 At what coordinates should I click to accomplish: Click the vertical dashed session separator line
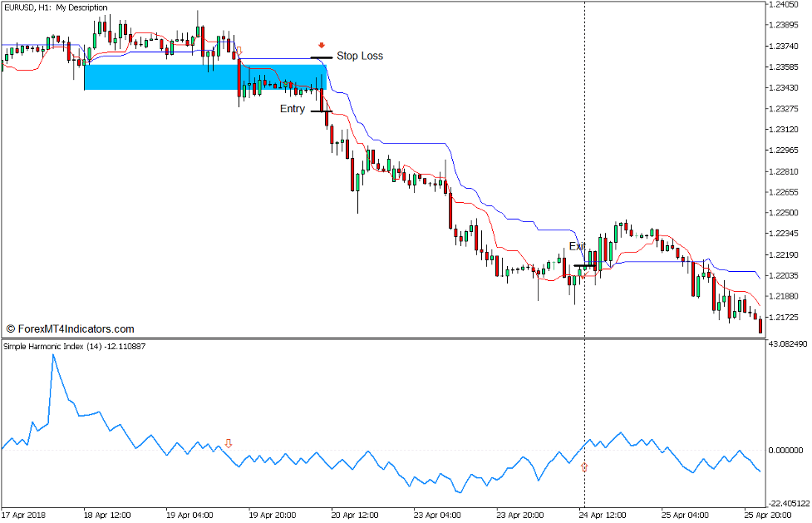click(584, 166)
